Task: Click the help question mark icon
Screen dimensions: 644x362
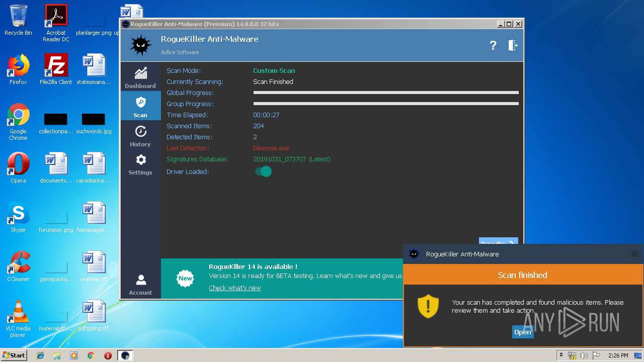Action: [x=493, y=45]
